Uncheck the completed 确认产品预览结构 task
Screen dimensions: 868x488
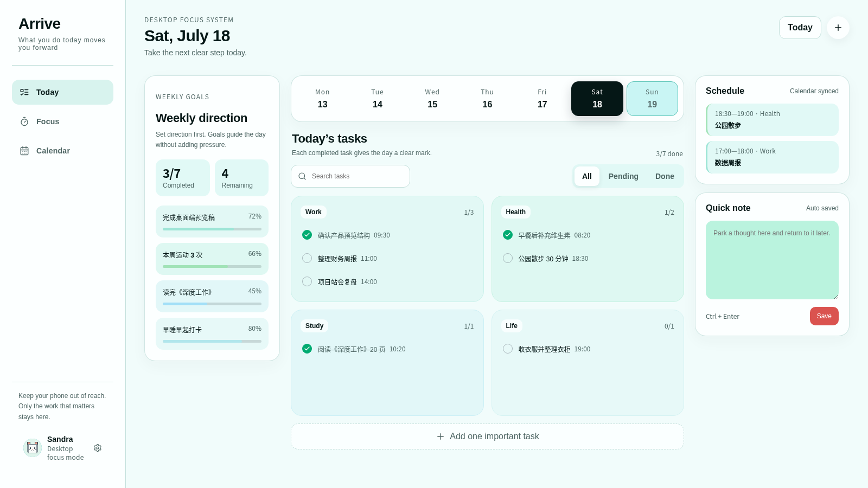click(307, 235)
